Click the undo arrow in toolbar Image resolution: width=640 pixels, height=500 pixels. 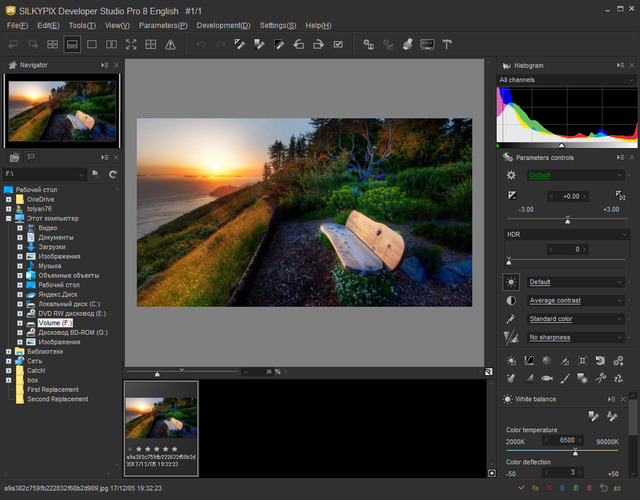(x=201, y=45)
